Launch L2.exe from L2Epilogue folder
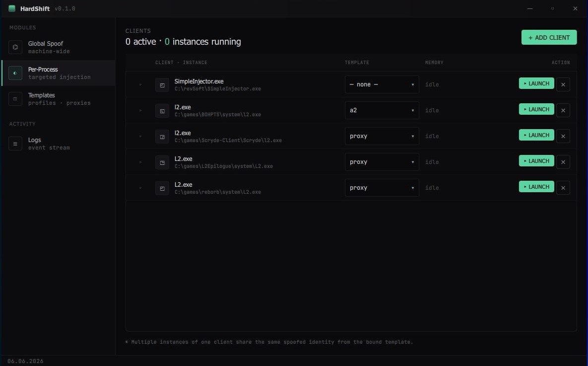This screenshot has height=366, width=588. tap(536, 161)
